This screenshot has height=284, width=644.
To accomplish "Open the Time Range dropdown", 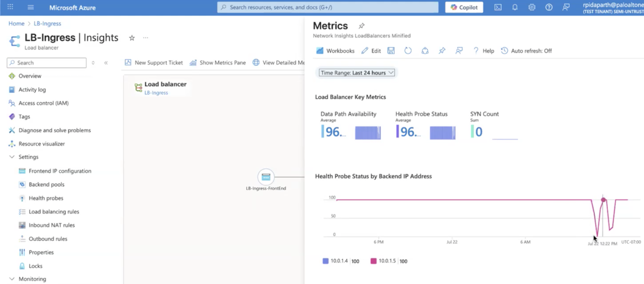I will tap(356, 73).
